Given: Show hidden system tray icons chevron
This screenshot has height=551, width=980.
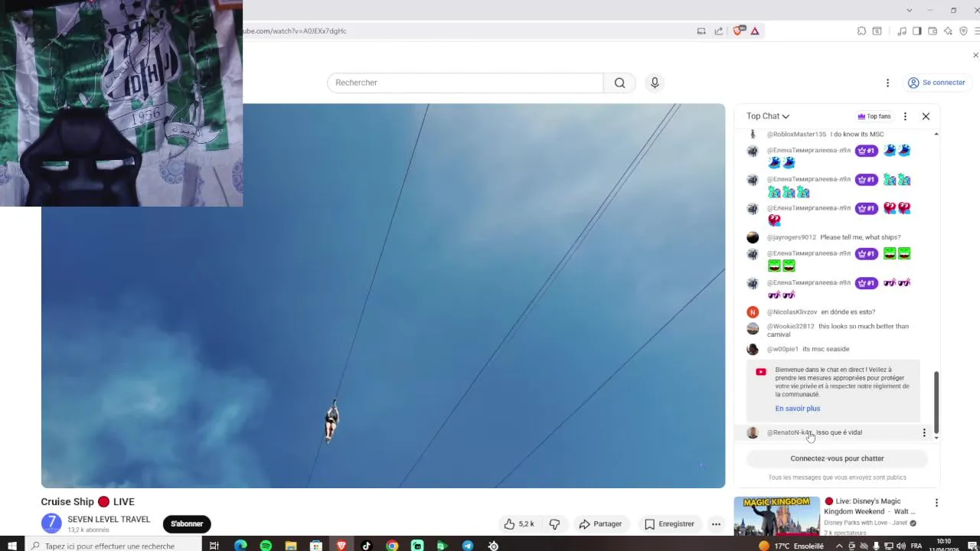Looking at the screenshot, I should [x=839, y=546].
